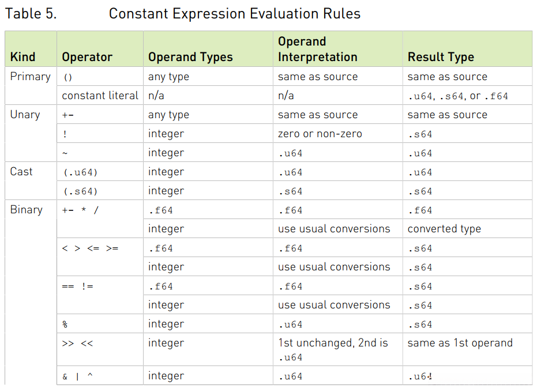Click the "Binary" kind cell

pyautogui.click(x=26, y=210)
